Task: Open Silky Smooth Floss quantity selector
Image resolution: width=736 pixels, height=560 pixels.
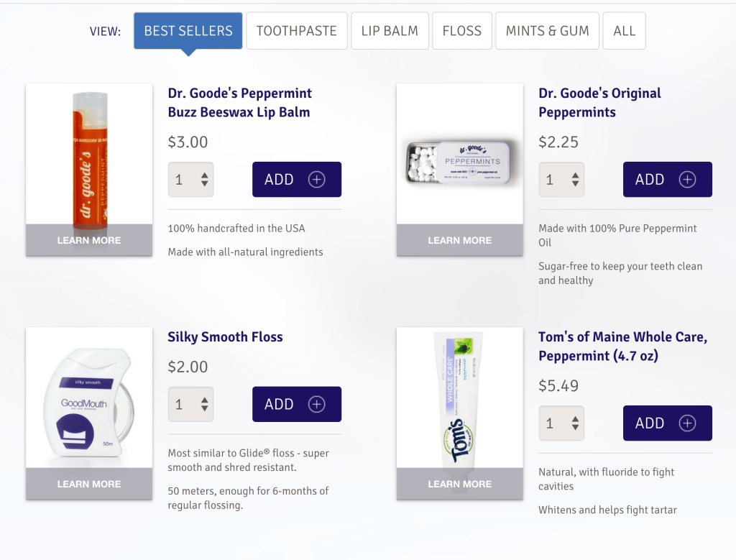Action: click(191, 404)
